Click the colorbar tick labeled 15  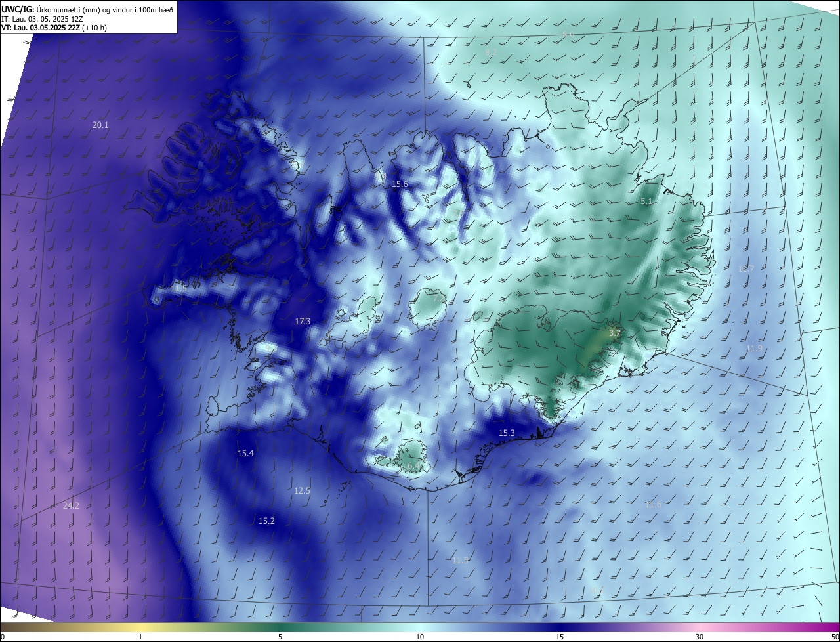click(560, 637)
